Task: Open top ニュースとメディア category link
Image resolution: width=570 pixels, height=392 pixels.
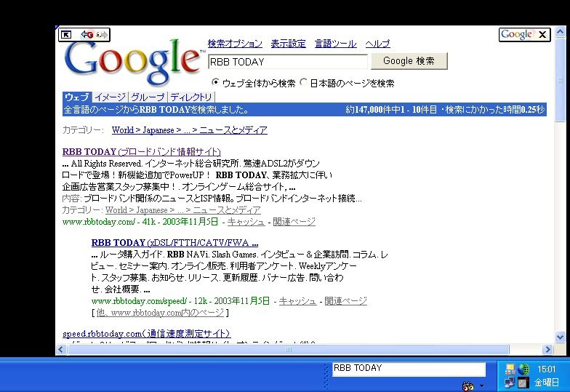Action: point(233,129)
